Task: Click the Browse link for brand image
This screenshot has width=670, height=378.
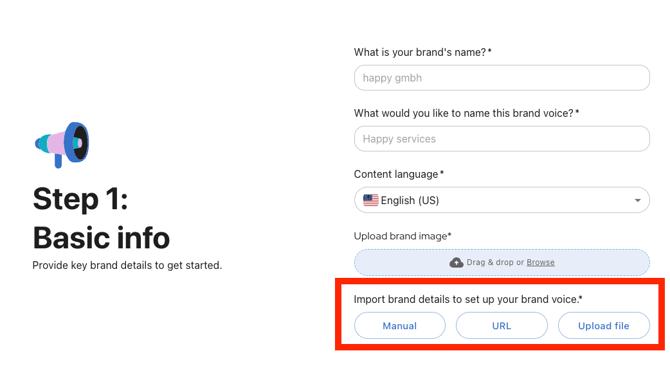Action: pyautogui.click(x=540, y=262)
